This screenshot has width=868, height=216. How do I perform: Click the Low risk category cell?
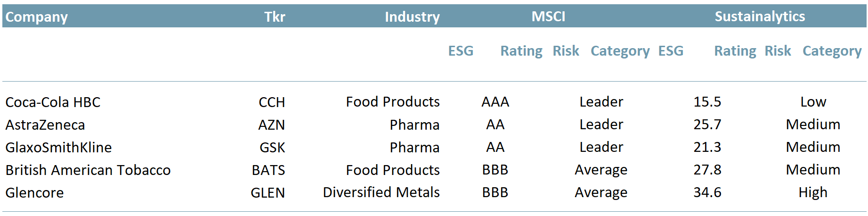(x=813, y=102)
